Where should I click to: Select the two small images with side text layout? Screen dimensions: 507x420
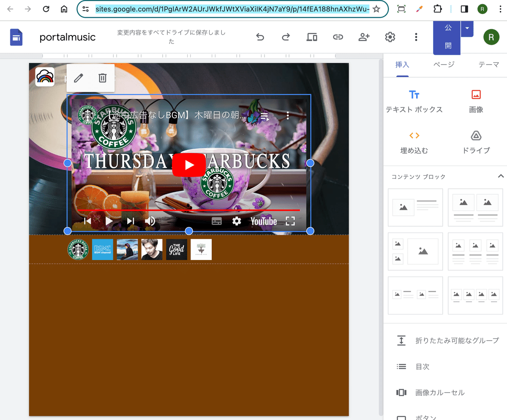[415, 295]
